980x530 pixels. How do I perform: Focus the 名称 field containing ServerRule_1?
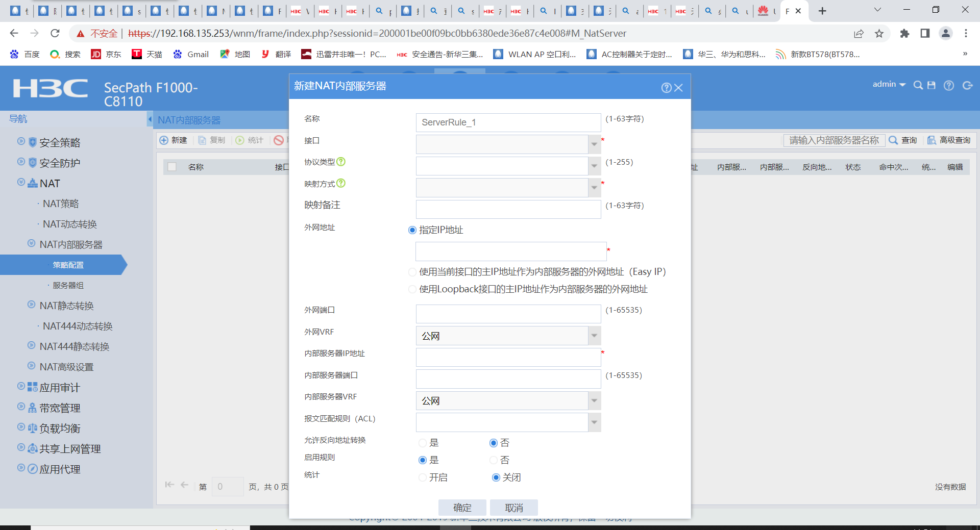pos(508,122)
